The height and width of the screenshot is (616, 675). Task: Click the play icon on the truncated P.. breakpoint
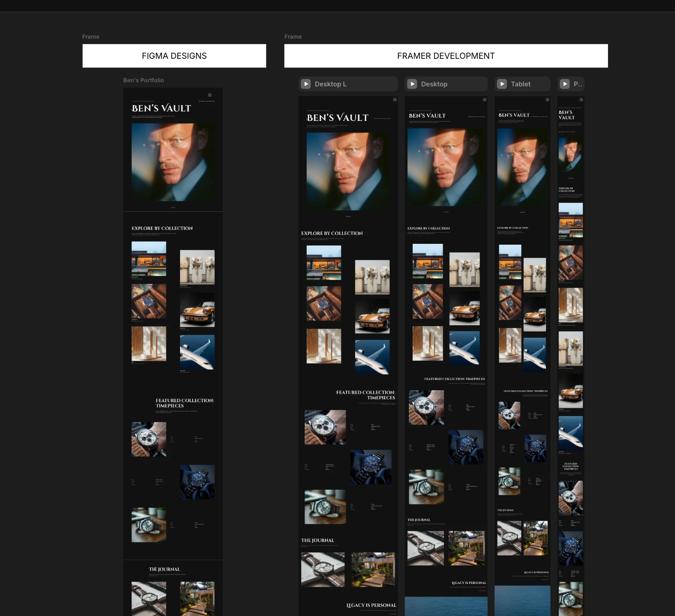565,84
